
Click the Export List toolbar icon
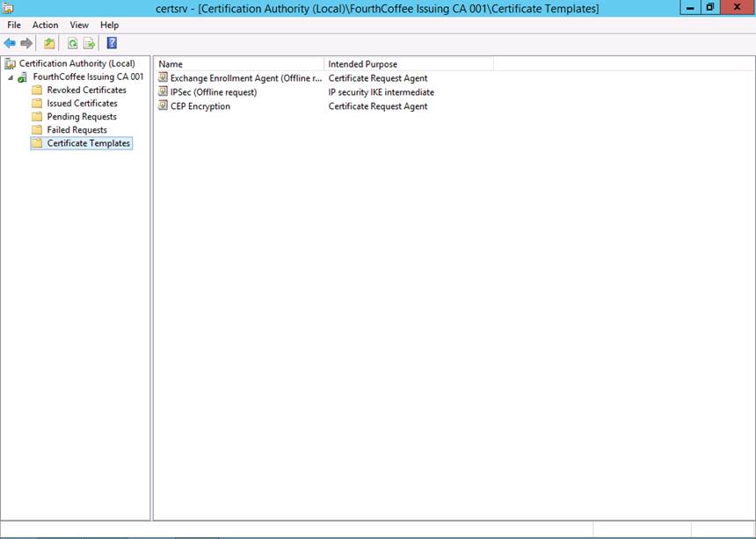89,43
